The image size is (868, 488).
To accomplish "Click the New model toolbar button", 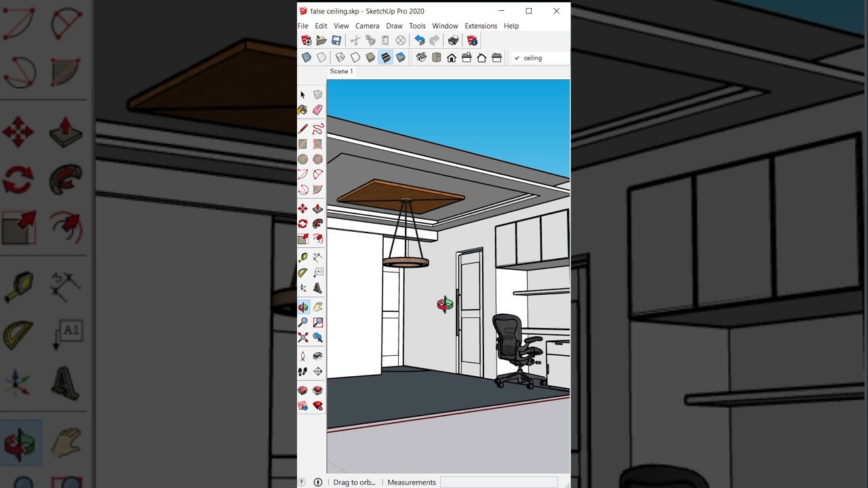I will [x=307, y=41].
